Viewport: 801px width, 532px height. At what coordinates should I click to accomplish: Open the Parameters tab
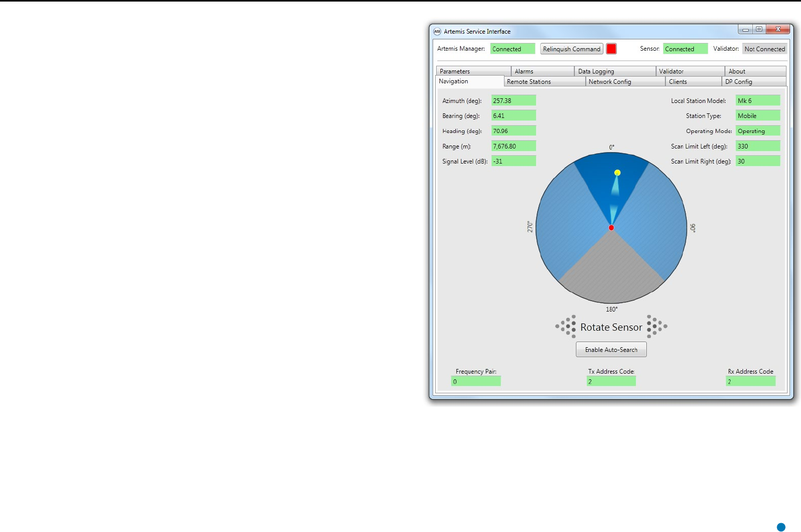(473, 71)
